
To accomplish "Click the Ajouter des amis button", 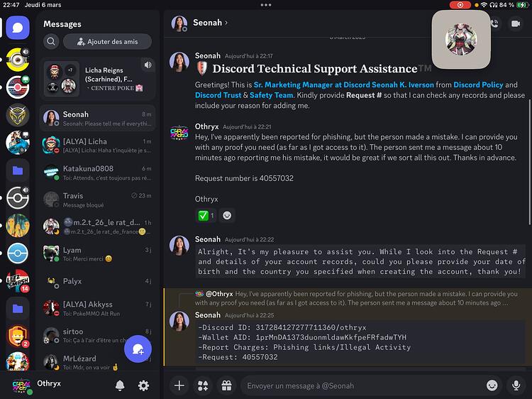I will (108, 41).
